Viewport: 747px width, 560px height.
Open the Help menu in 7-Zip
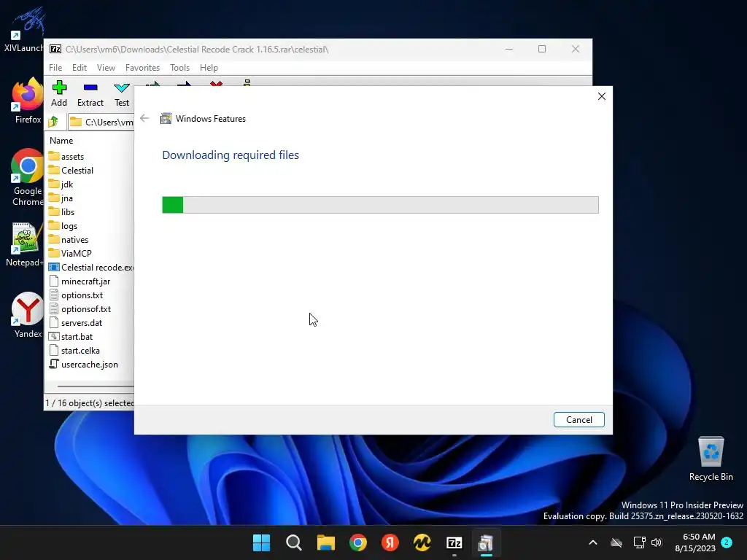coord(209,68)
